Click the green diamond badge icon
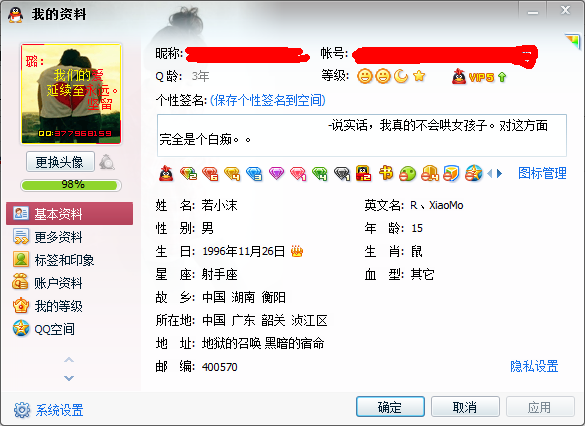Screen dimensions: 585x426 coord(320,173)
